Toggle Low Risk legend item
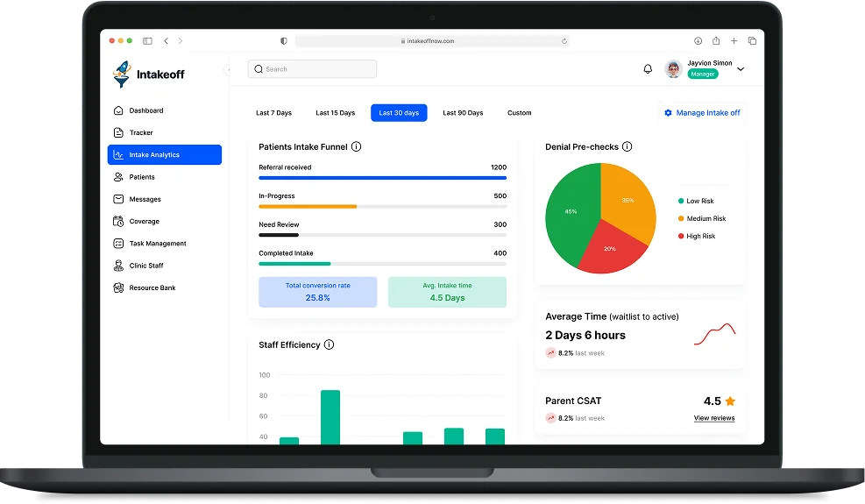The height and width of the screenshot is (504, 865). pos(696,201)
